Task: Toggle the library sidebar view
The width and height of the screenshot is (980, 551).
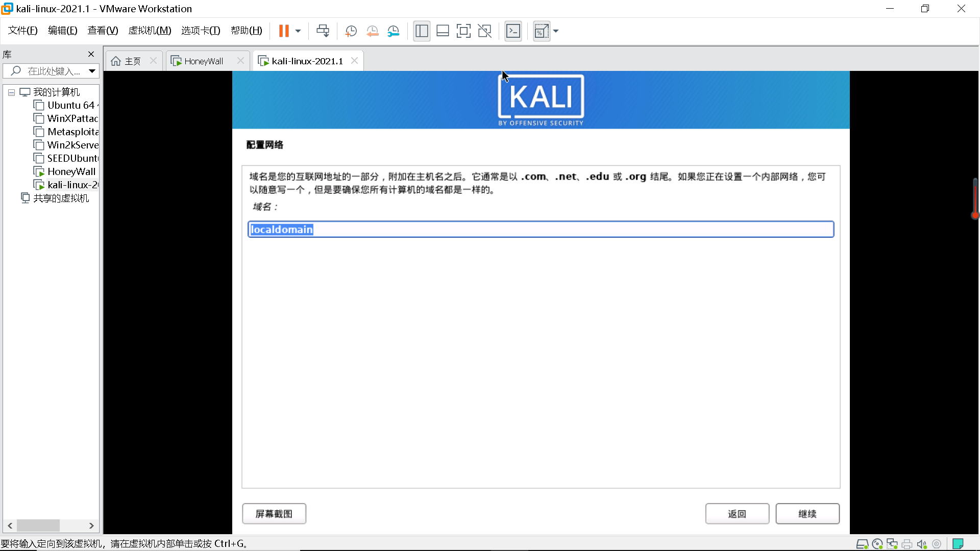Action: coord(422,31)
